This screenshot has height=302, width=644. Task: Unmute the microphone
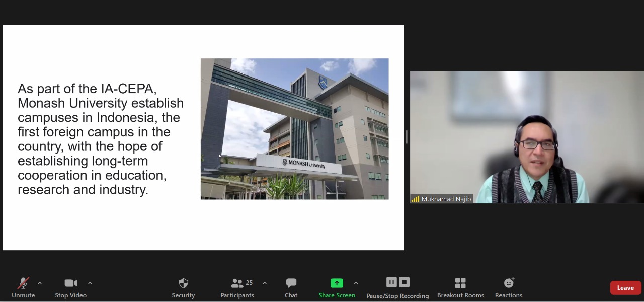(x=23, y=287)
